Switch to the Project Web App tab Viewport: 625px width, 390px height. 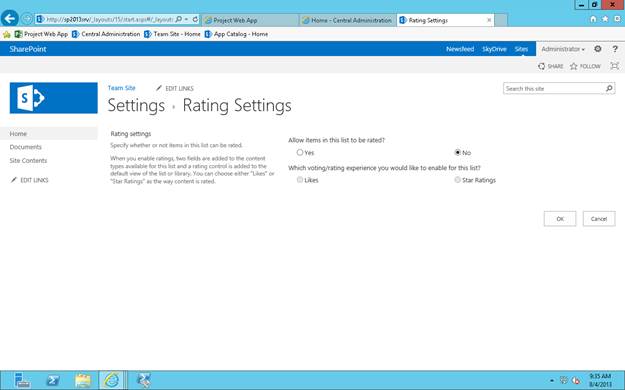[x=250, y=20]
